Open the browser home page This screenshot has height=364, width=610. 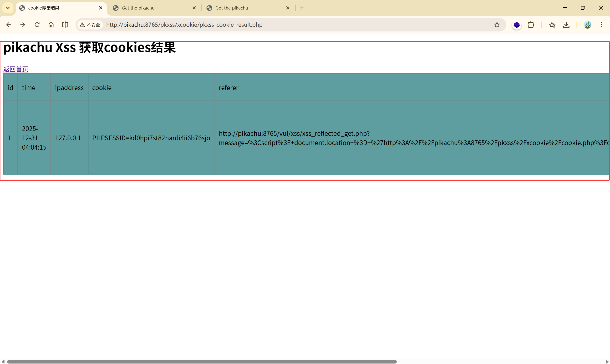click(x=51, y=25)
